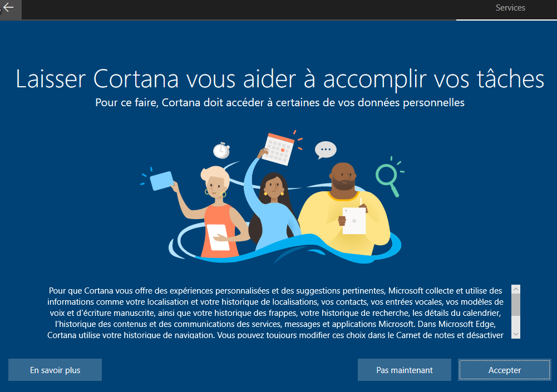This screenshot has height=392, width=557.
Task: Click the scrollbar down arrow
Action: pyautogui.click(x=516, y=334)
